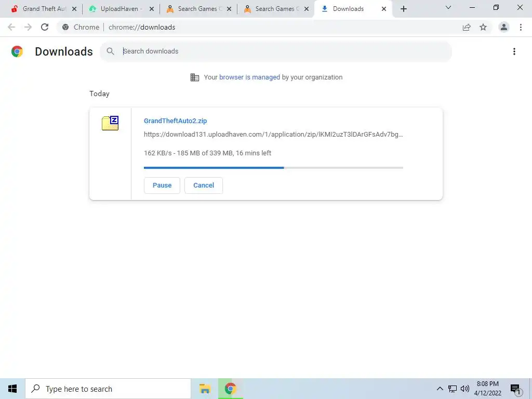Pause the GrandTheftAuto2.zip download
This screenshot has width=532, height=399.
point(162,185)
